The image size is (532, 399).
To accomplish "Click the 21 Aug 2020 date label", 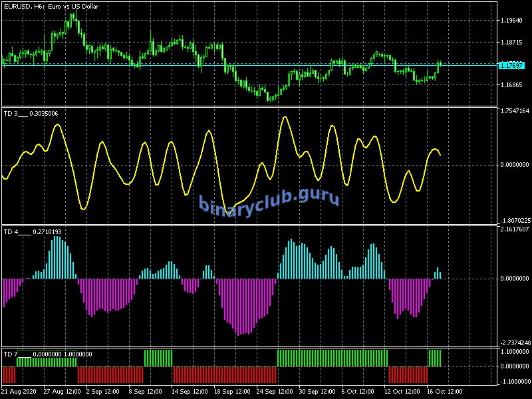I will 20,391.
